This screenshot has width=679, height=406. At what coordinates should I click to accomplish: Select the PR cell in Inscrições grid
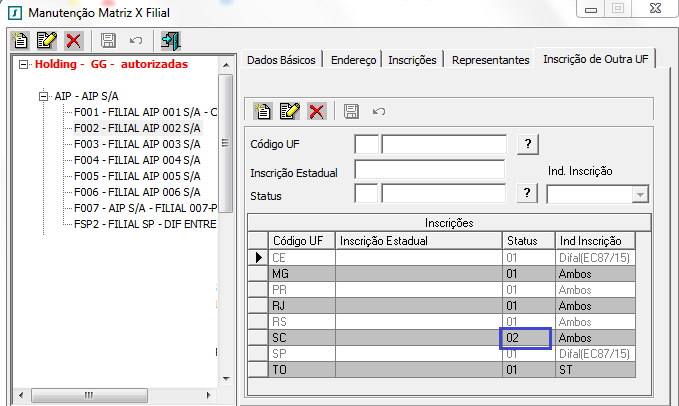(302, 290)
